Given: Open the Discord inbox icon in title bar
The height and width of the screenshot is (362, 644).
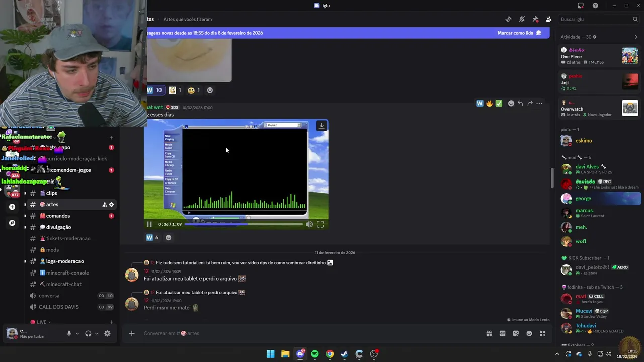Looking at the screenshot, I should [x=581, y=6].
